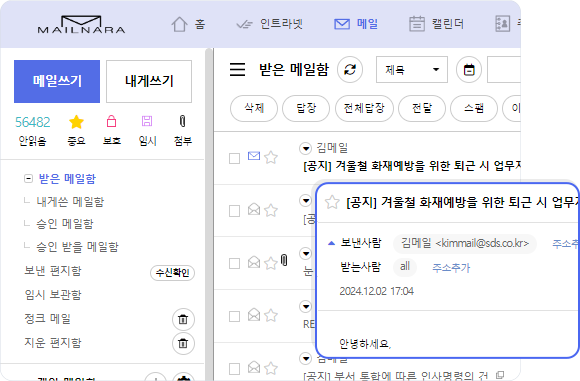This screenshot has width=580, height=381.
Task: Open 승인 받을 메일함 folder
Action: [77, 247]
